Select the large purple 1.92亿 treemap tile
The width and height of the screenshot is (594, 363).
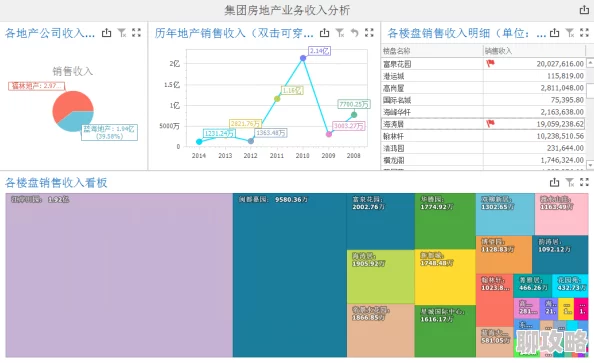(x=119, y=275)
